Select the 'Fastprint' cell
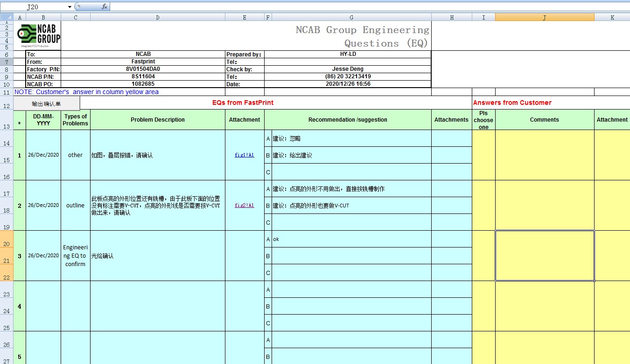Screen dimensions: 630x364 point(143,62)
